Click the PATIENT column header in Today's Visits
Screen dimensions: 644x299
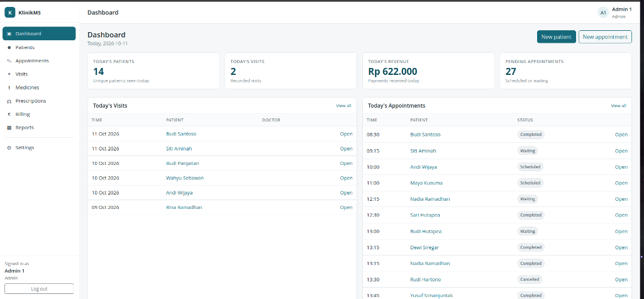(175, 120)
